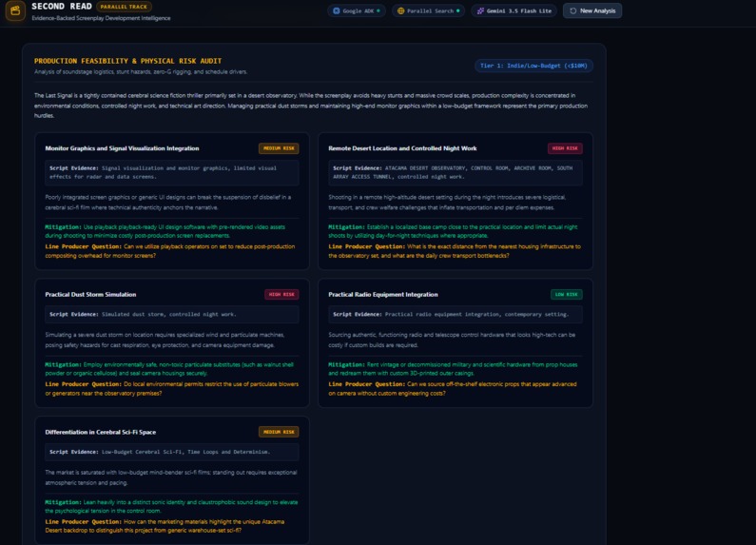Select the Script Evidence box mentioning ATACAMA DESERT OBSERVATORY
Image resolution: width=756 pixels, height=545 pixels.
456,173
